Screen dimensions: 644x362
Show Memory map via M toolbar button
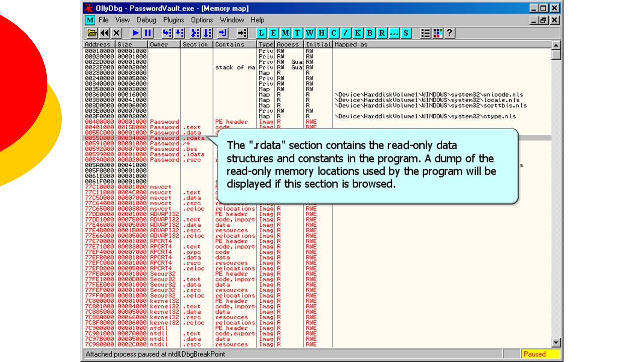286,33
